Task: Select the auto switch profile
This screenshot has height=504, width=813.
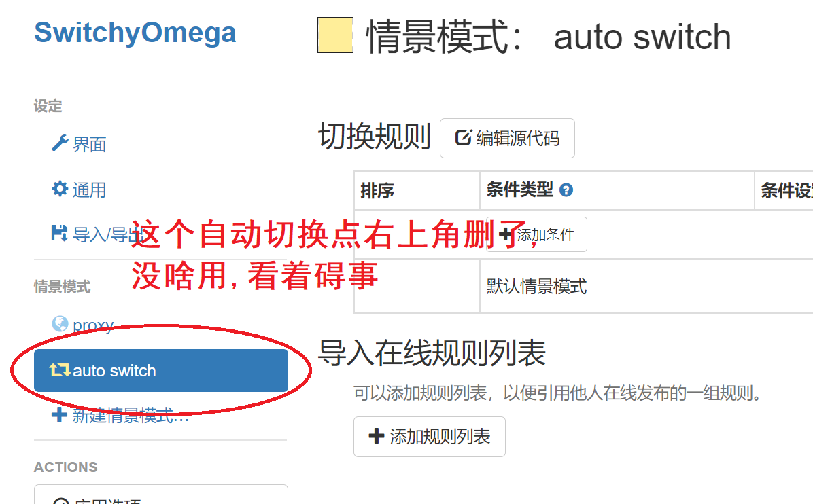Action: click(160, 370)
